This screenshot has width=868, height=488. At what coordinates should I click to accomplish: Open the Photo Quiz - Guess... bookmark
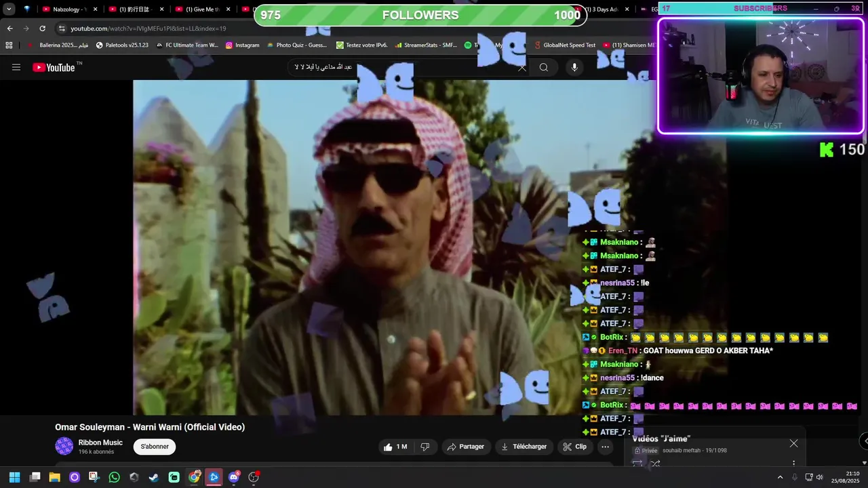[297, 45]
